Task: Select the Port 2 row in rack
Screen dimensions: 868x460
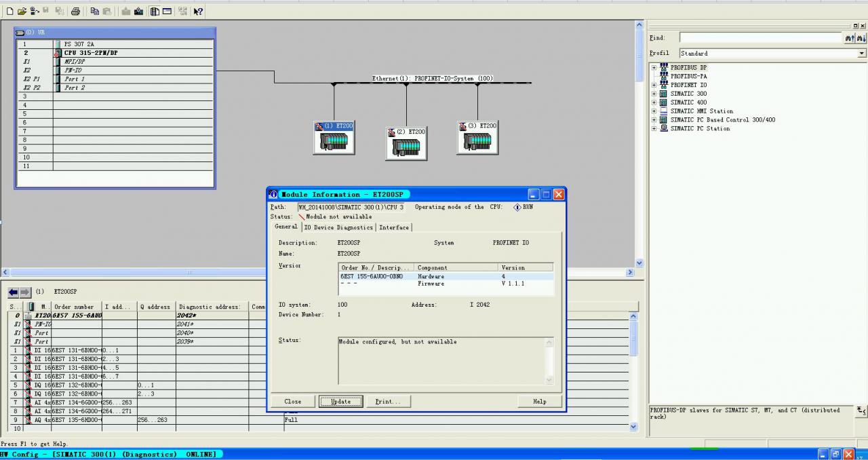Action: pos(114,88)
